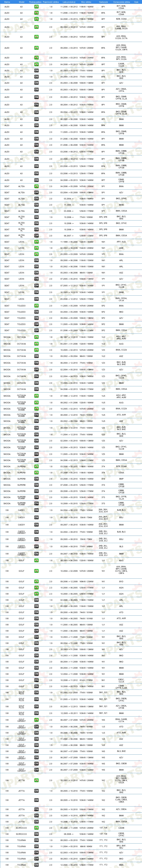Click diesel icon for Seat Leon ASZ
The image size is (142, 868).
point(36,273)
